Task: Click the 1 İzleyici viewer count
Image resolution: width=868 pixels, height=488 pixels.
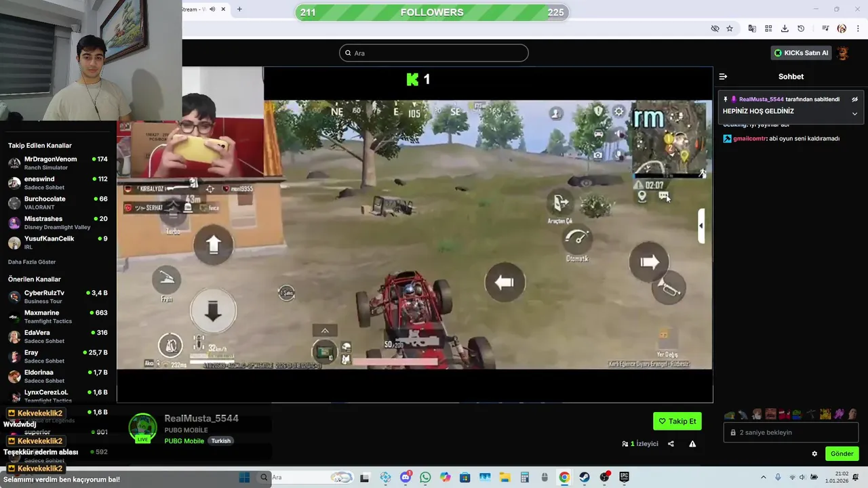Action: click(640, 444)
